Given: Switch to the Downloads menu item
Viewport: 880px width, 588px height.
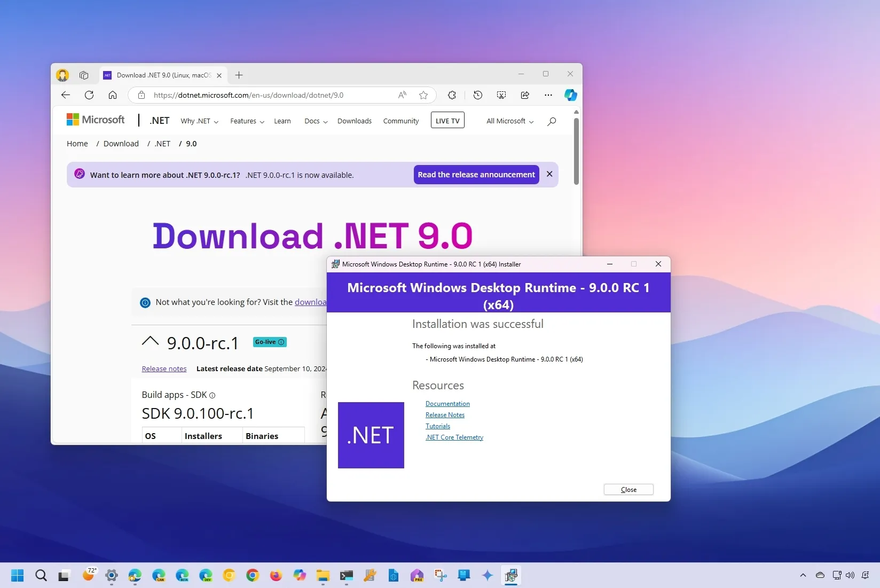Looking at the screenshot, I should pos(354,121).
